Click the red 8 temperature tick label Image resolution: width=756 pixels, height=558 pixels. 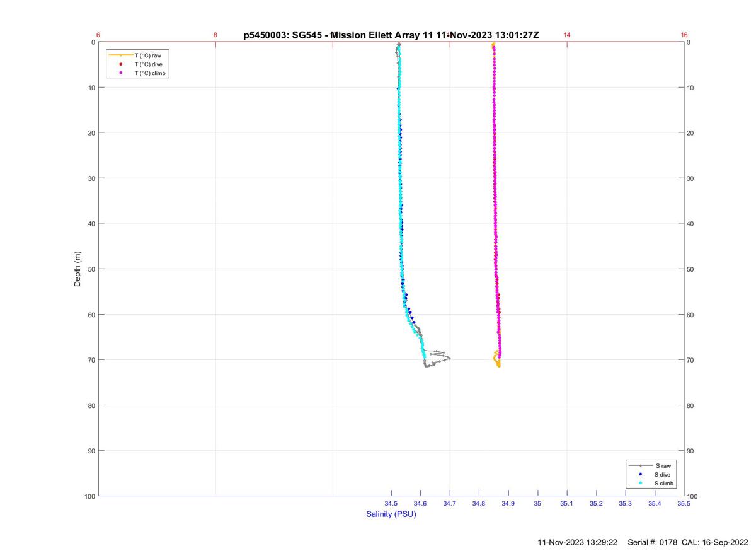[x=215, y=35]
